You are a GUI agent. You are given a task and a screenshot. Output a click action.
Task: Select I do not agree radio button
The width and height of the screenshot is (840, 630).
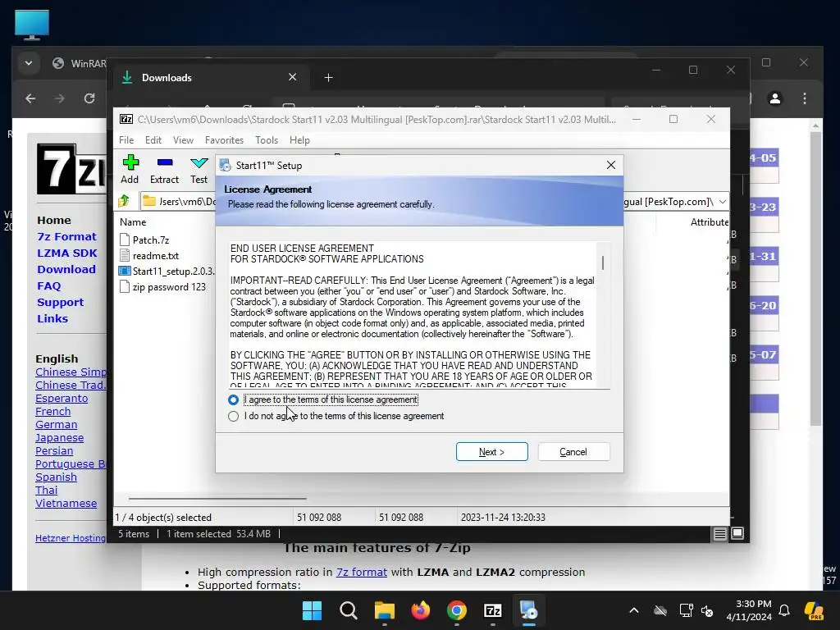[x=233, y=416]
